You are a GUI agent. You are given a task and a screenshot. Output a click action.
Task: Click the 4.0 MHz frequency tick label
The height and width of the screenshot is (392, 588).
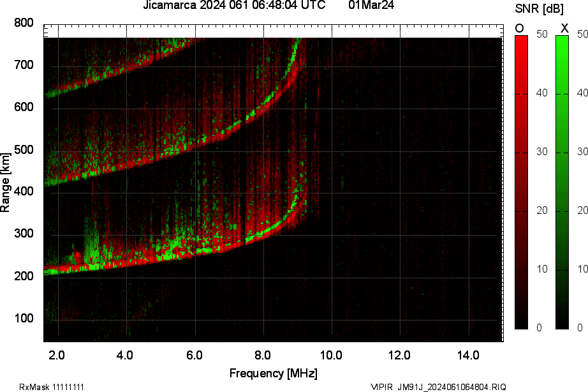tap(125, 355)
